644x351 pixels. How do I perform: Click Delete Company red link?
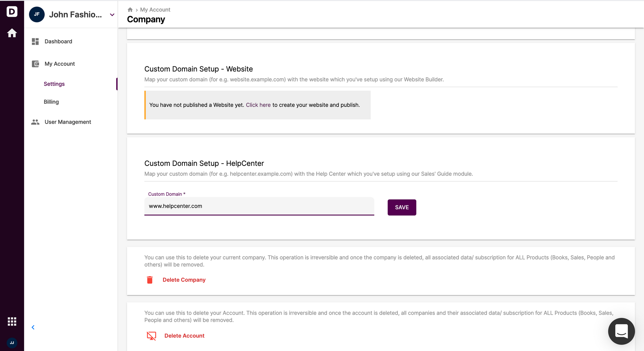click(184, 280)
